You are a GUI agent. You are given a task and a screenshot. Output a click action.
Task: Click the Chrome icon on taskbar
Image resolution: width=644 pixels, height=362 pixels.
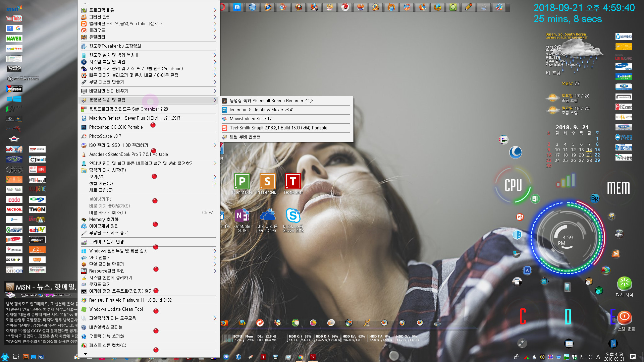(x=301, y=357)
